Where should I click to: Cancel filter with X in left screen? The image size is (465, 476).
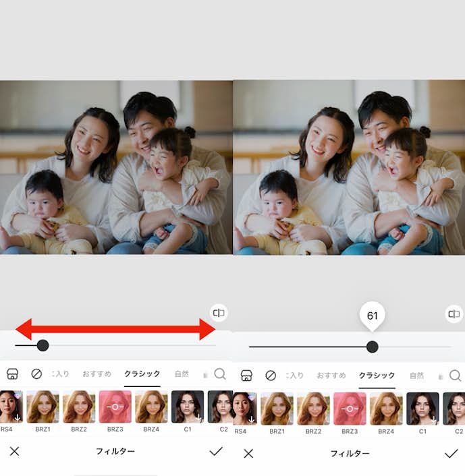(x=14, y=452)
